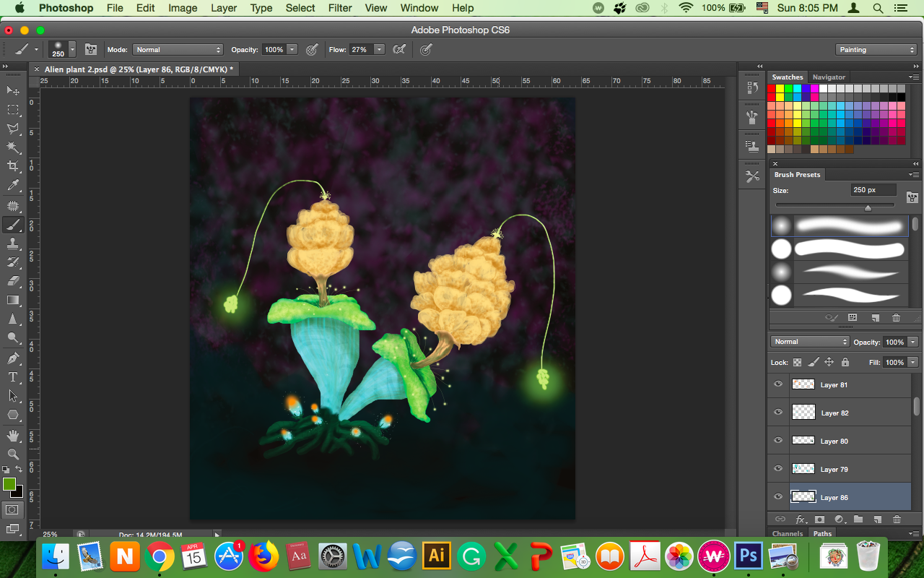The image size is (924, 578).
Task: Add a layer mask
Action: click(820, 519)
